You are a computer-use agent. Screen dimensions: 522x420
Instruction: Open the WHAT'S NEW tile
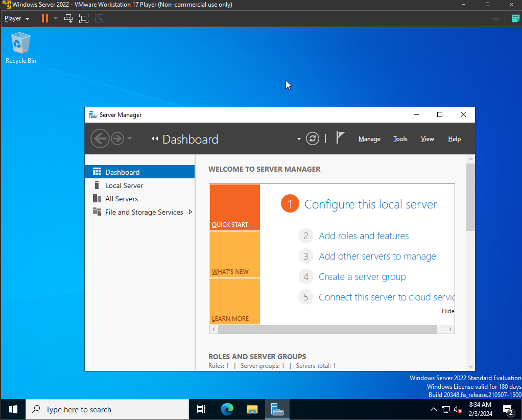click(235, 254)
